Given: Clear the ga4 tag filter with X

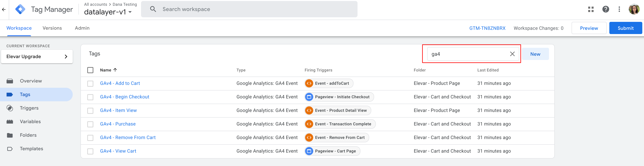Looking at the screenshot, I should (x=512, y=54).
